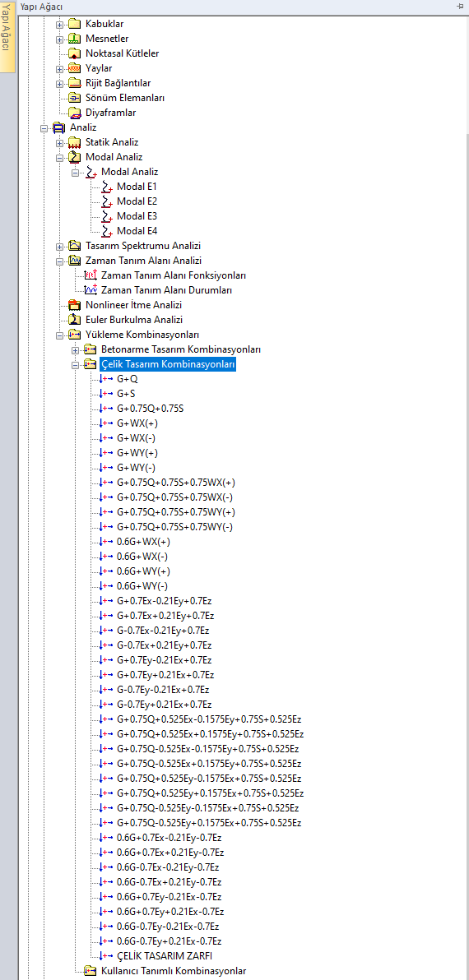Click the pin icon of Yapı Ağacı panel
Screen dimensions: 469x980
[461, 7]
